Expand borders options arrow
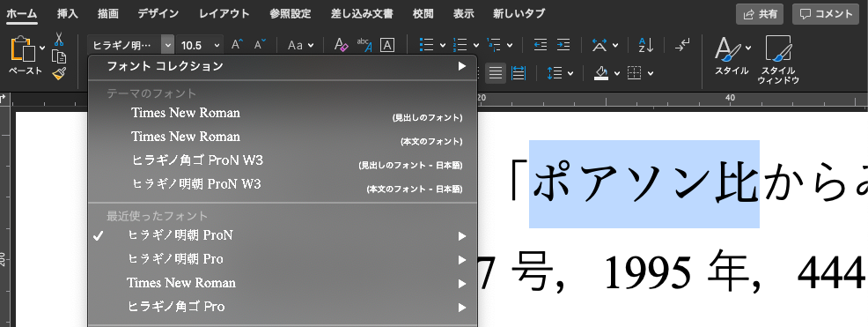This screenshot has width=868, height=327. point(651,73)
